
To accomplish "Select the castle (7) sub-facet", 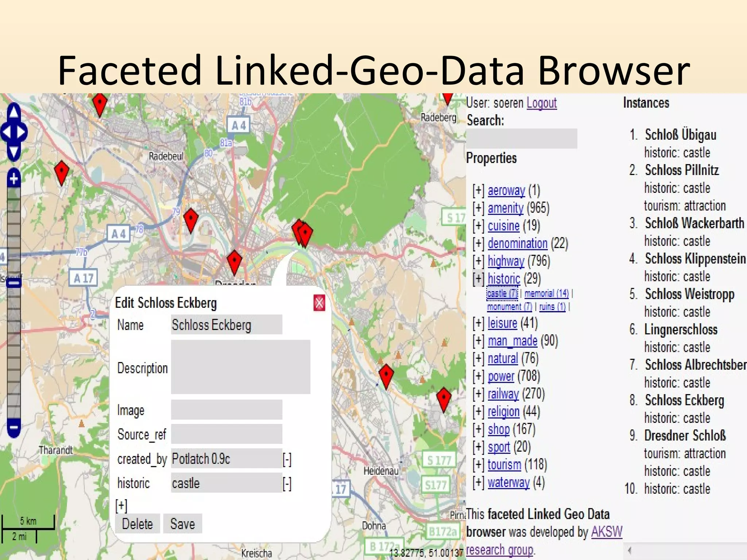I will [502, 293].
